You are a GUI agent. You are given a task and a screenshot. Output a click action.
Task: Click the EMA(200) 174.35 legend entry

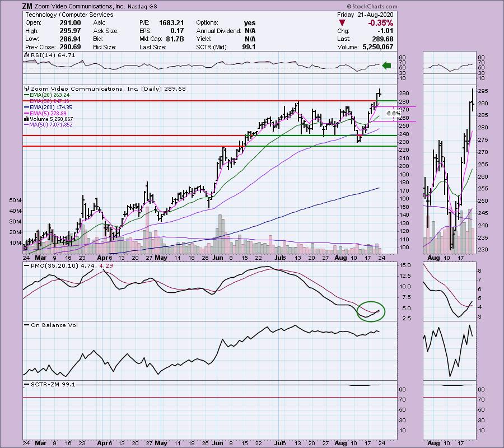coord(51,108)
